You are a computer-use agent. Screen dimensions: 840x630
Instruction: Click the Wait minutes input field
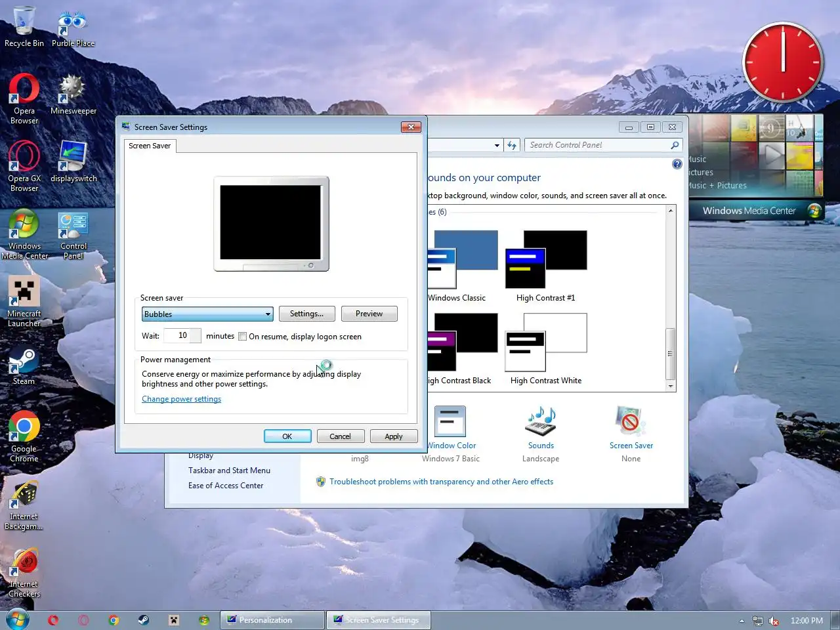click(x=182, y=335)
